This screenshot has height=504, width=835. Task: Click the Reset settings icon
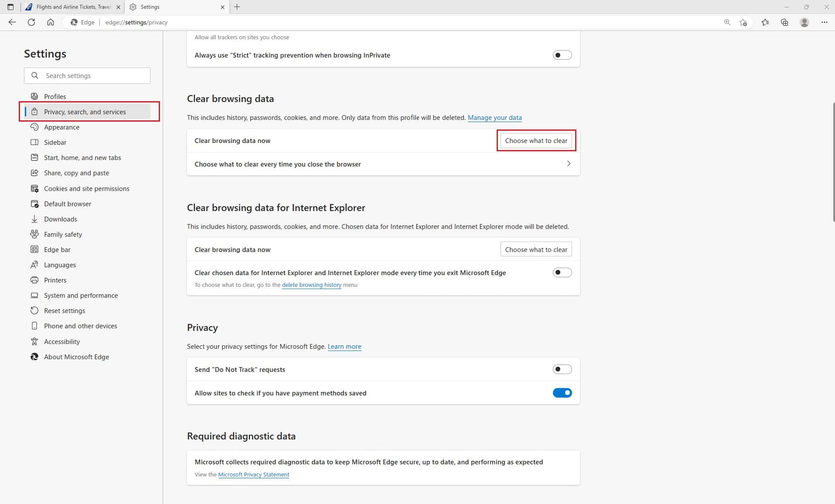[x=34, y=310]
